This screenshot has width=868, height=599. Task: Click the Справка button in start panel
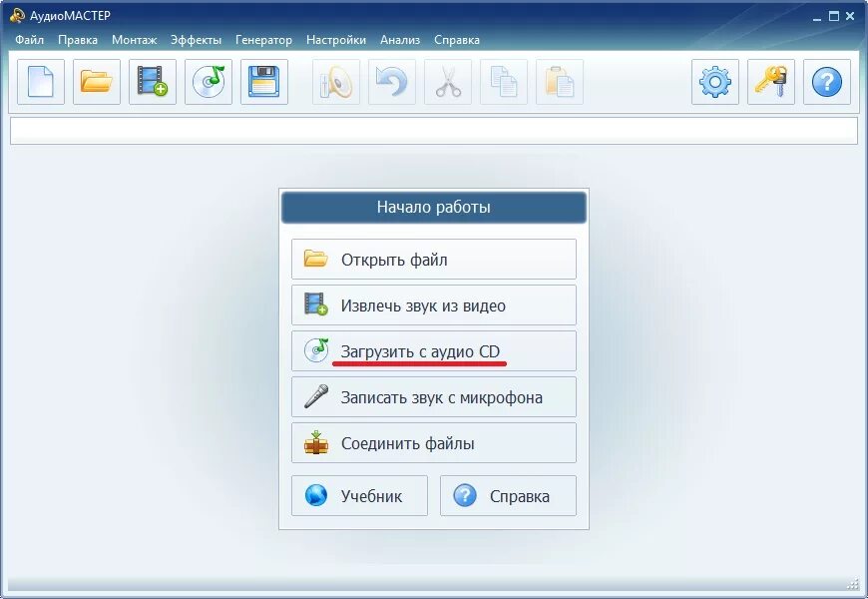[508, 496]
